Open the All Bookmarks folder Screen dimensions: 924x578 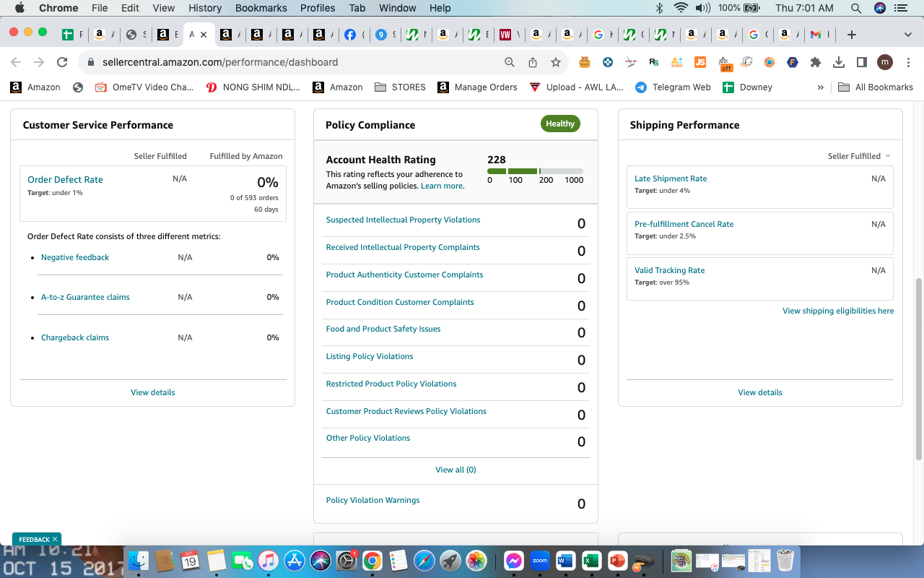coord(876,87)
